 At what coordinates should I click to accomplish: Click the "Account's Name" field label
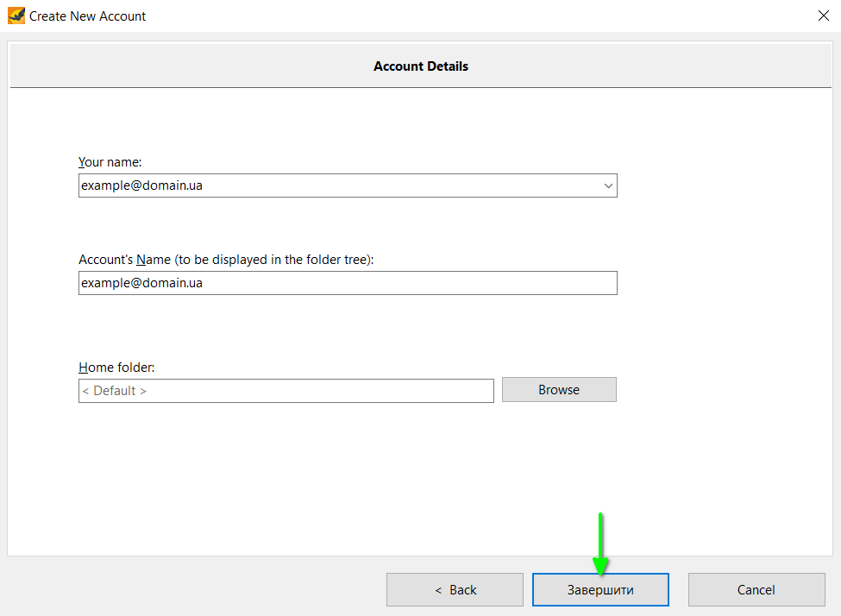point(225,260)
